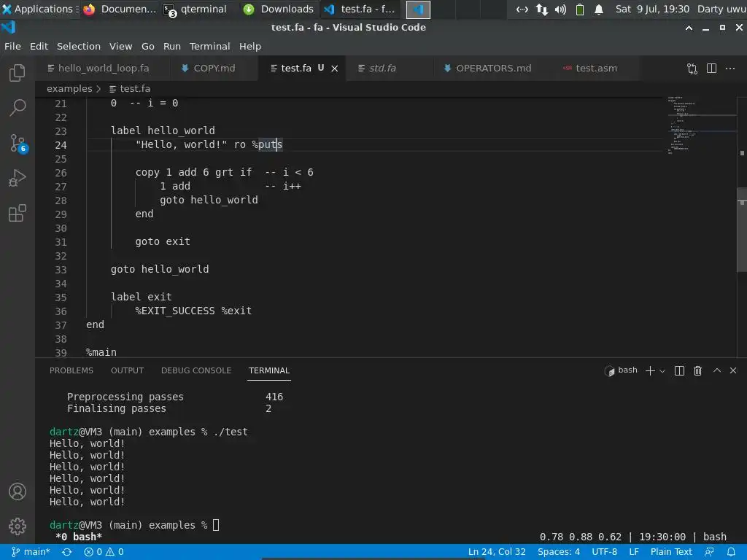This screenshot has width=747, height=560.
Task: Click the bash terminal profile label
Action: [x=622, y=370]
